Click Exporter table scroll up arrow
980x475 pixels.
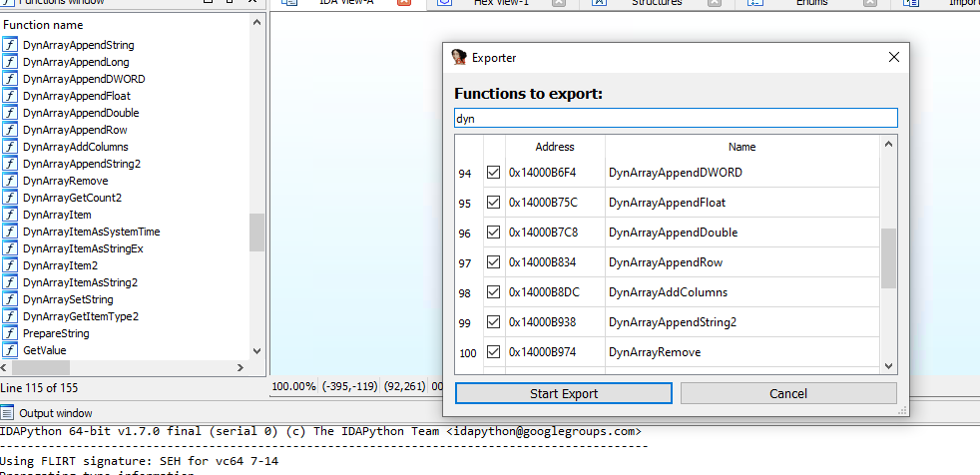(889, 145)
